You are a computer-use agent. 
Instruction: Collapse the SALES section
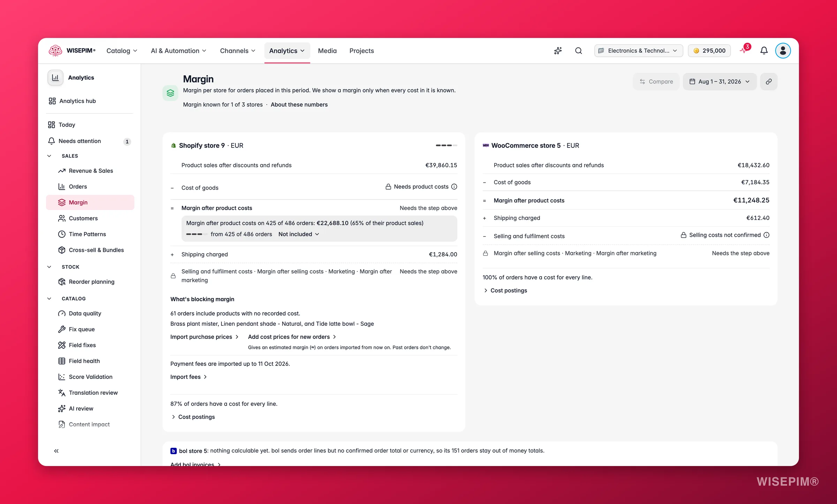[x=49, y=156]
